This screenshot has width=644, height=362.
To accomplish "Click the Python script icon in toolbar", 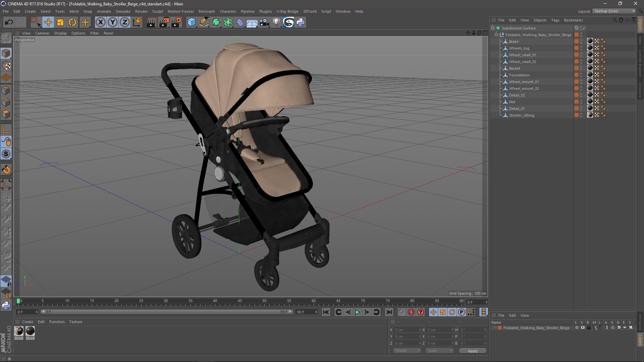I will coord(301,22).
